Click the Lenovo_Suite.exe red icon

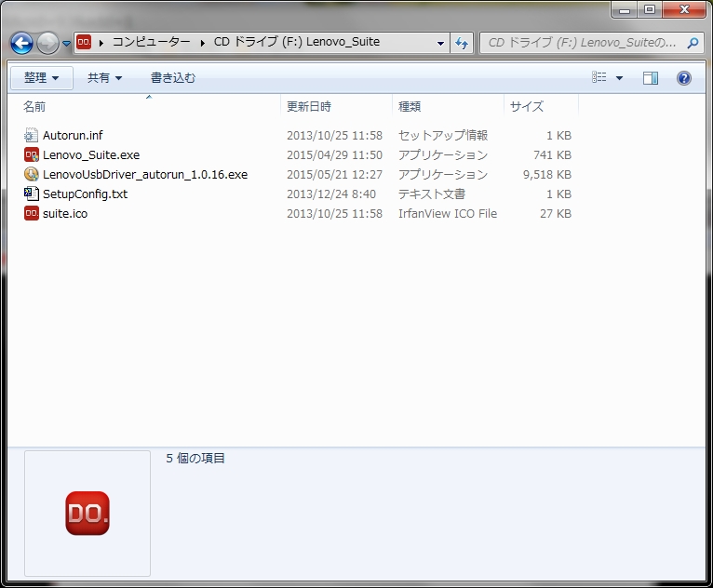click(31, 155)
